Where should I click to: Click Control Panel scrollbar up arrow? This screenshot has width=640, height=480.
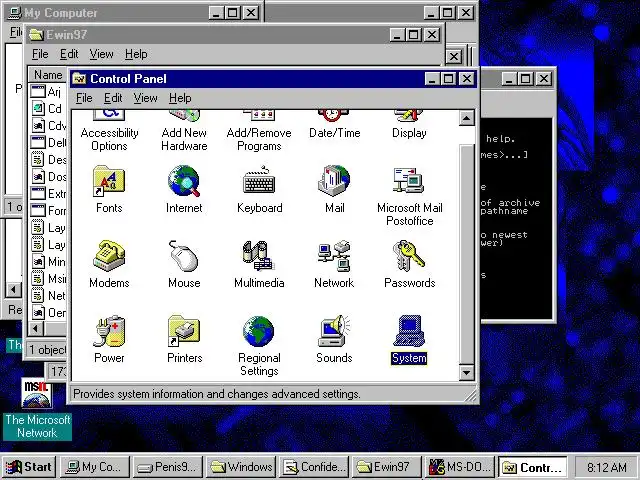466,118
